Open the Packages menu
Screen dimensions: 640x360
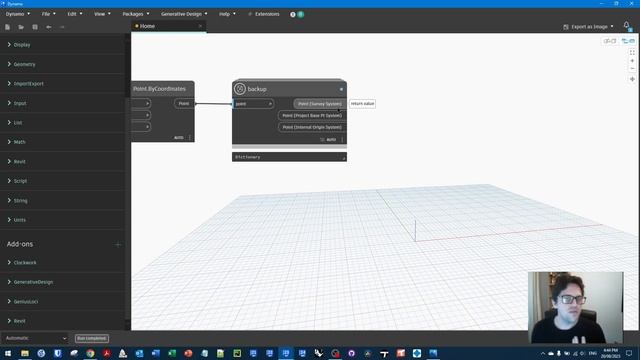click(x=136, y=14)
